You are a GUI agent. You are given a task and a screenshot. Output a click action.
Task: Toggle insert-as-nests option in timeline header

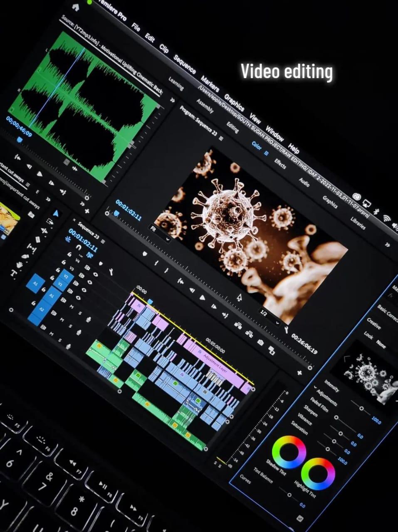[x=68, y=239]
